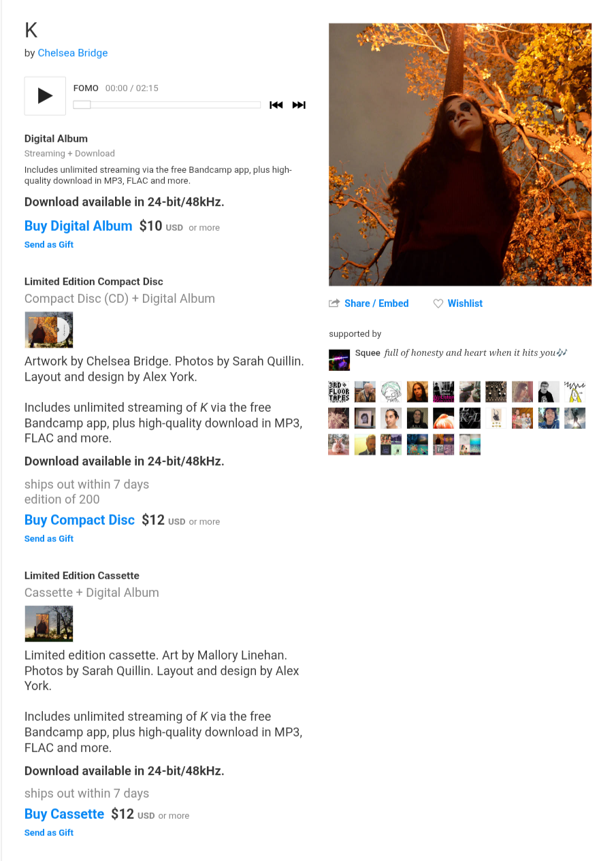This screenshot has height=861, width=616.
Task: Open 3rd Floor Tapes supporter avatar
Action: 339,392
